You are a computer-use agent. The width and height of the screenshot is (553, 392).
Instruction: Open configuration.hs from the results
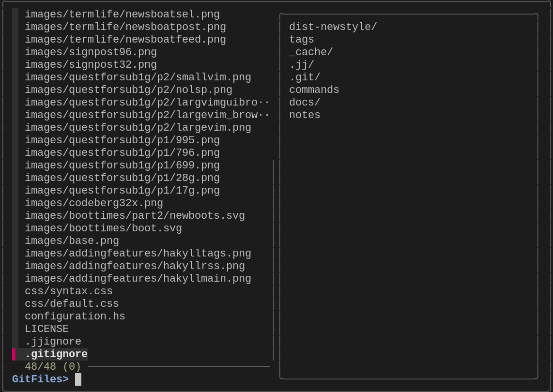pos(75,316)
